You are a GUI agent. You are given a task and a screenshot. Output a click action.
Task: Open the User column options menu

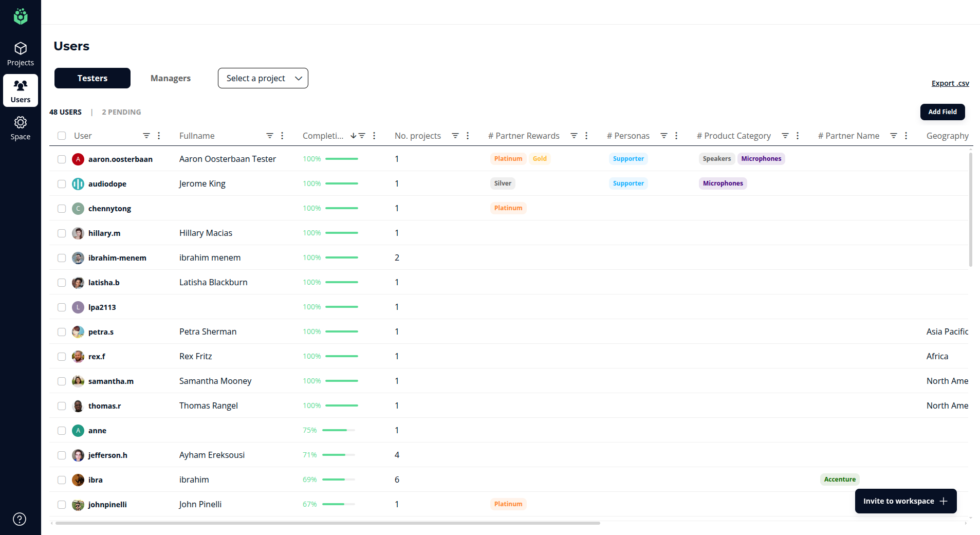[x=159, y=136]
